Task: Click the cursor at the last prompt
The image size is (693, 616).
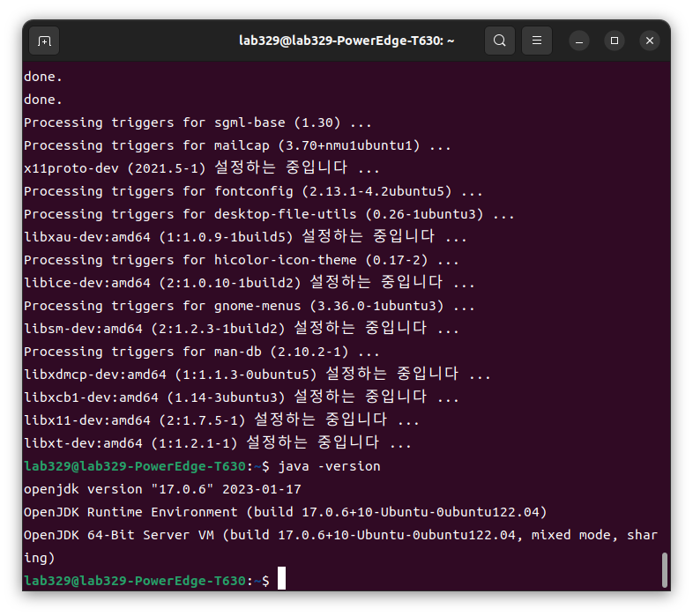Action: [x=281, y=578]
